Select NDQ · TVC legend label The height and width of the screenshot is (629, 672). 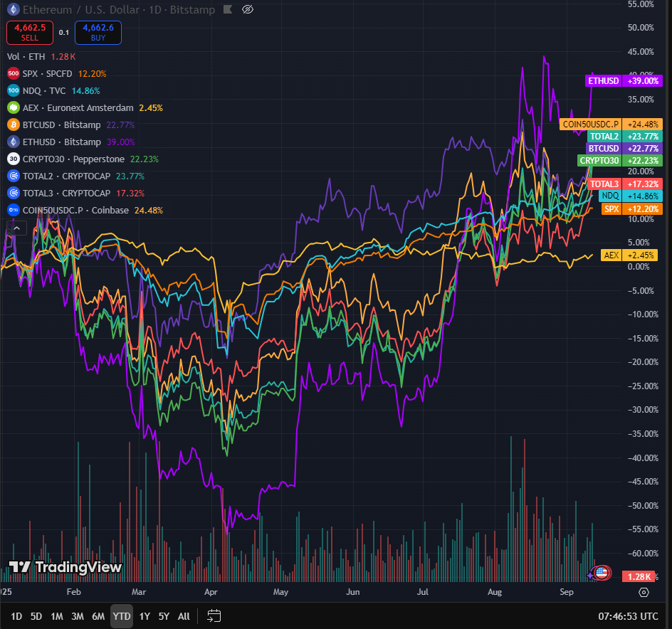click(44, 91)
